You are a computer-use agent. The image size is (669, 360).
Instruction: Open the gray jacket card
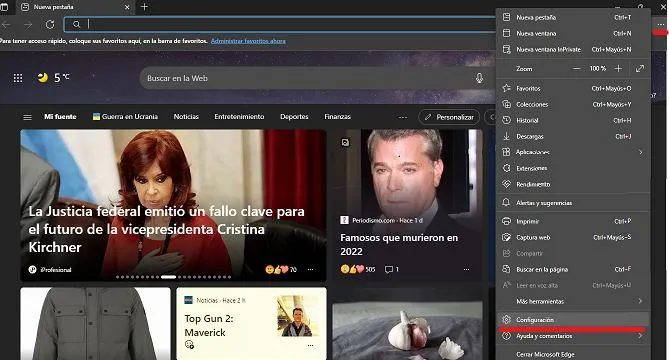tap(95, 323)
